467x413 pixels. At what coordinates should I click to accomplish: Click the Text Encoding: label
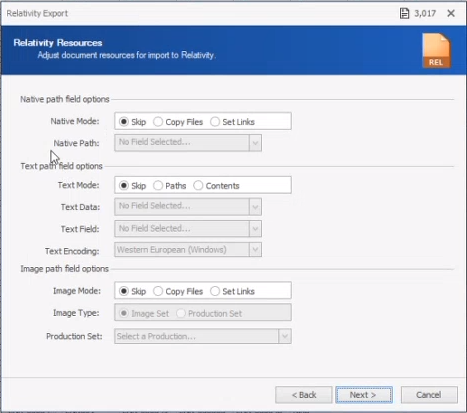click(x=72, y=251)
